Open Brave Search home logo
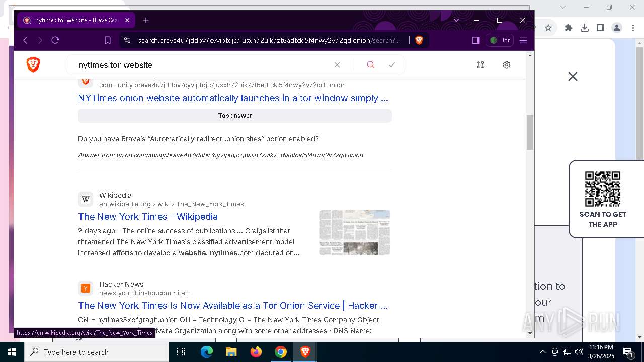644x362 pixels. click(x=33, y=64)
